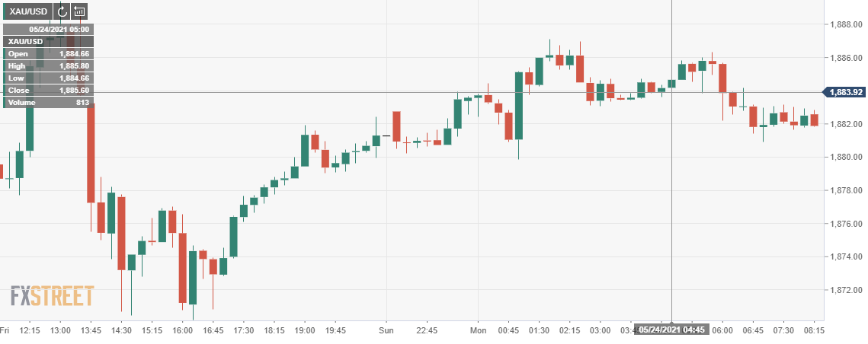Click the 1,880.00 price axis label
Screen dimensions: 868x344
(847, 158)
